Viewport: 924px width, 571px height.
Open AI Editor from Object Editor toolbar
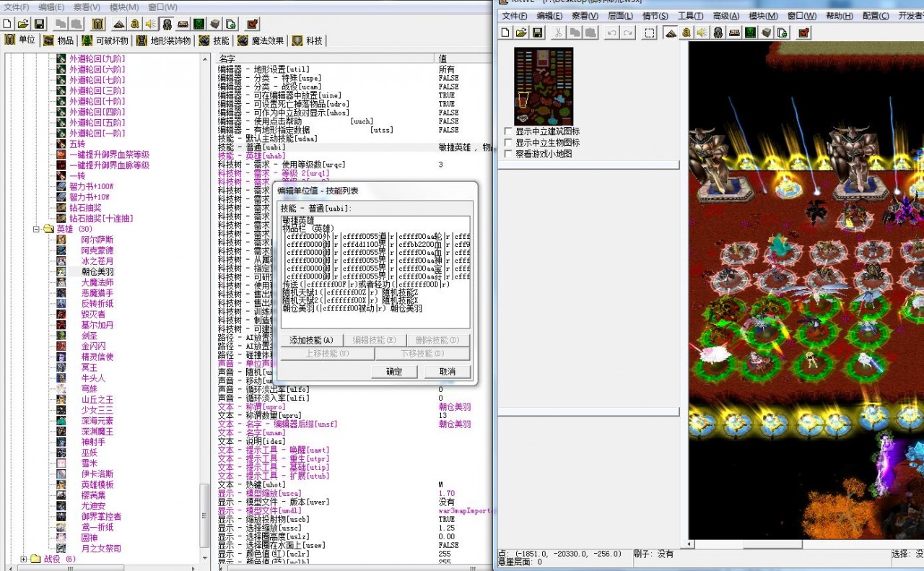click(199, 24)
